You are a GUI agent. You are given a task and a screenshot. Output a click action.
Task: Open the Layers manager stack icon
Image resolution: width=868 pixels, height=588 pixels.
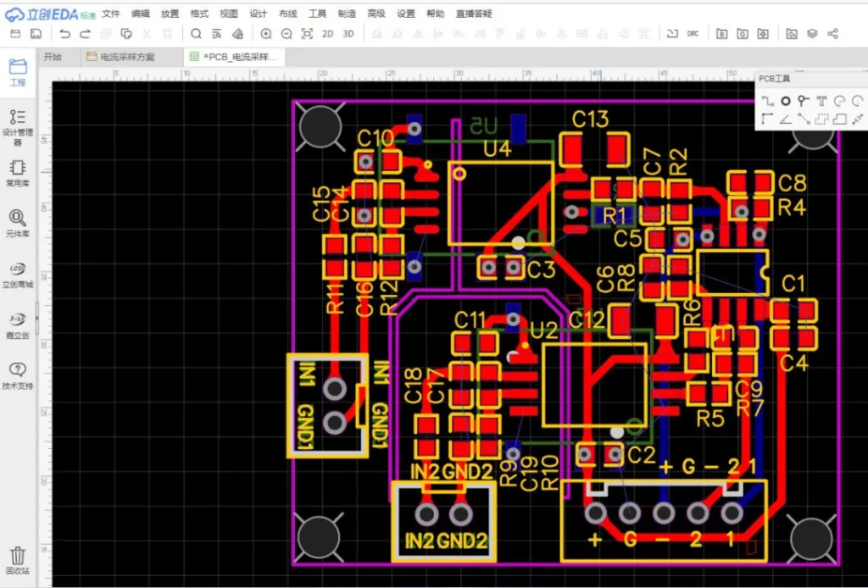coord(812,34)
